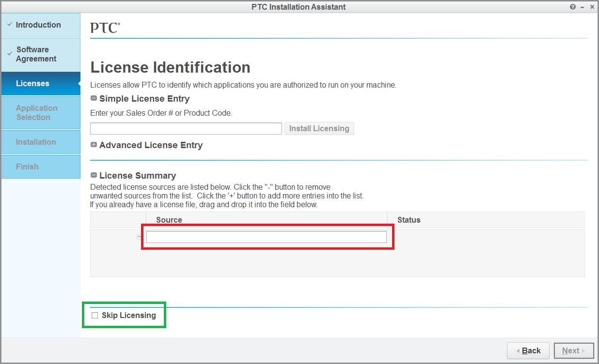599x364 pixels.
Task: Enable the Skip Licensing checkbox
Action: tap(95, 316)
